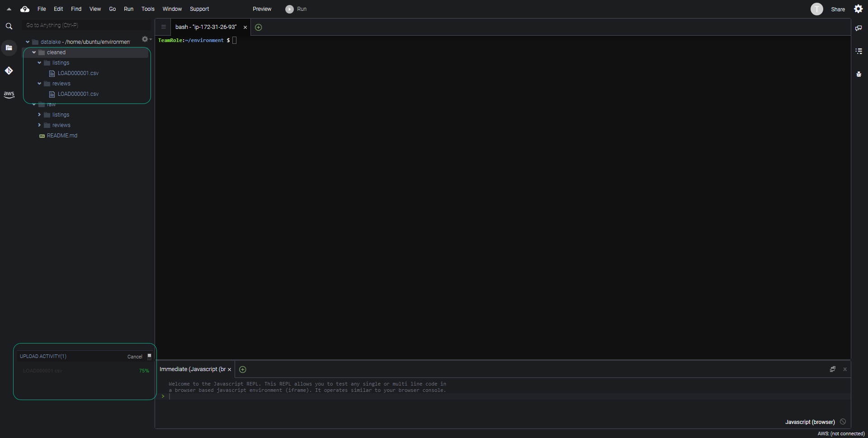Close the bottom console pane

[x=845, y=369]
